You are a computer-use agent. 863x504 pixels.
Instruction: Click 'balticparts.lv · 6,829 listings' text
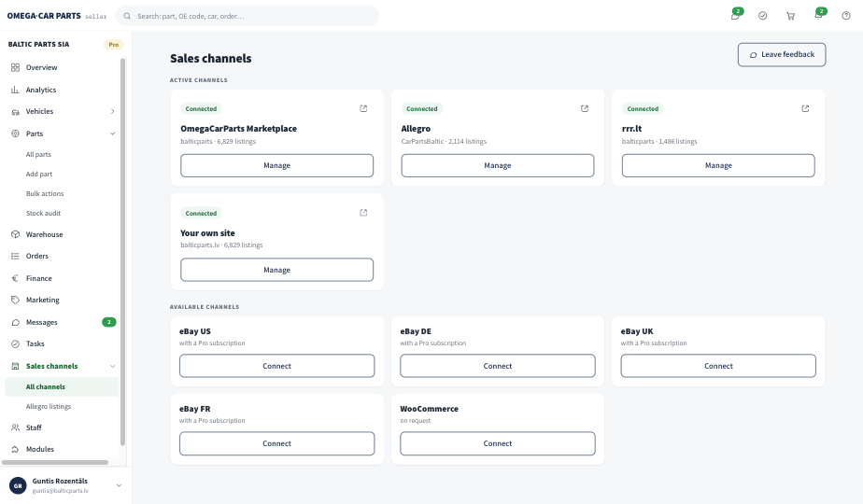[x=221, y=245]
